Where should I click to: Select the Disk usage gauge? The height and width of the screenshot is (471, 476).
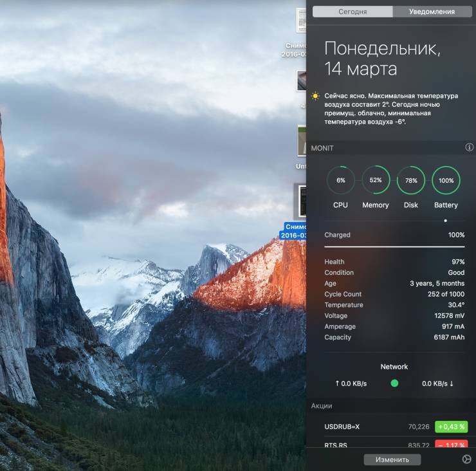[x=411, y=180]
